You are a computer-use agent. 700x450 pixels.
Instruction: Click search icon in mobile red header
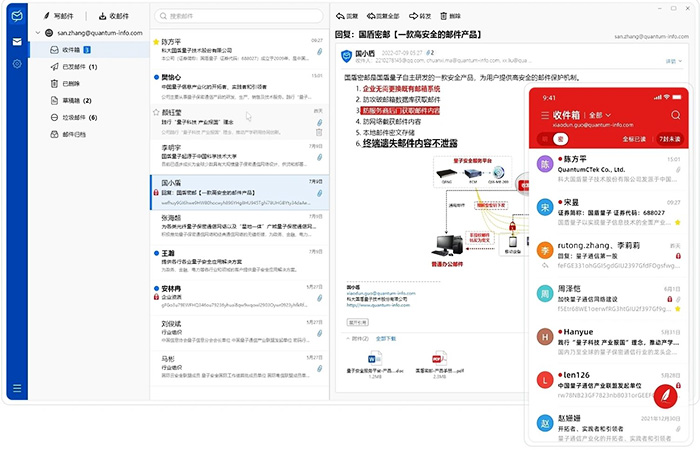click(675, 115)
